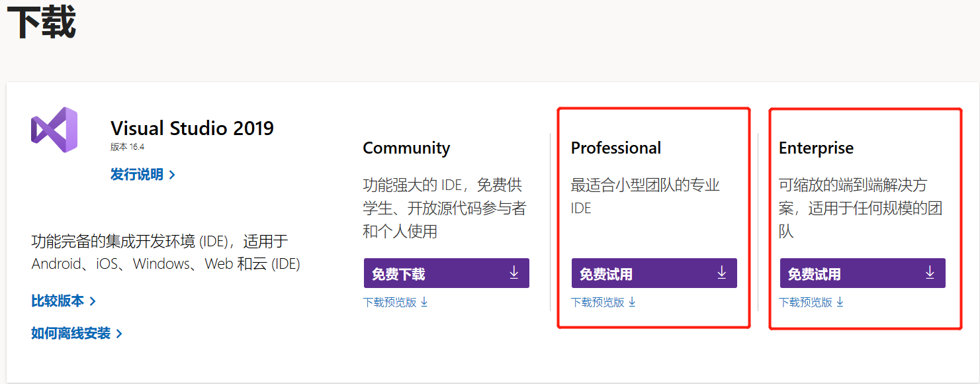Open the Enterprise 下载预览版 link
This screenshot has height=384, width=980.
(812, 303)
